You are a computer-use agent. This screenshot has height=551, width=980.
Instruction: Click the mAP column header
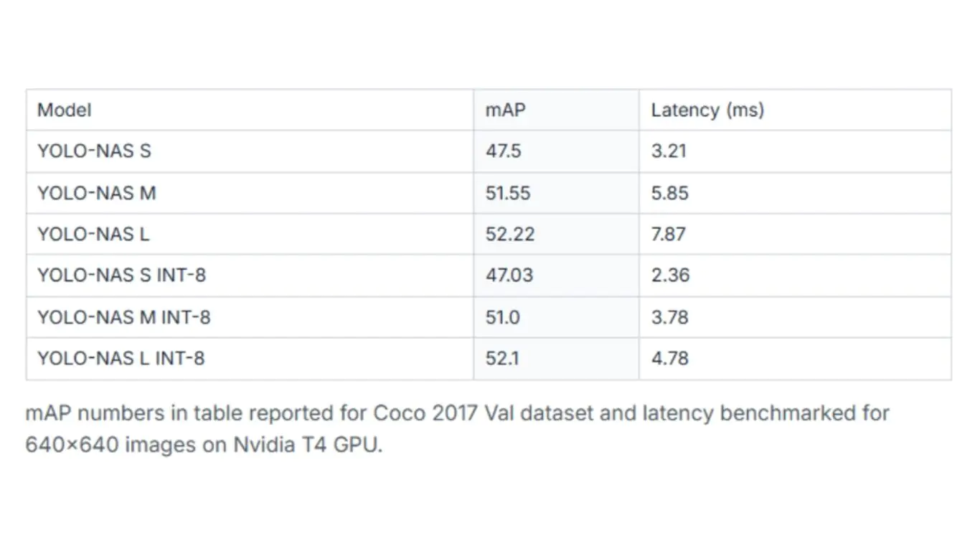click(x=506, y=110)
